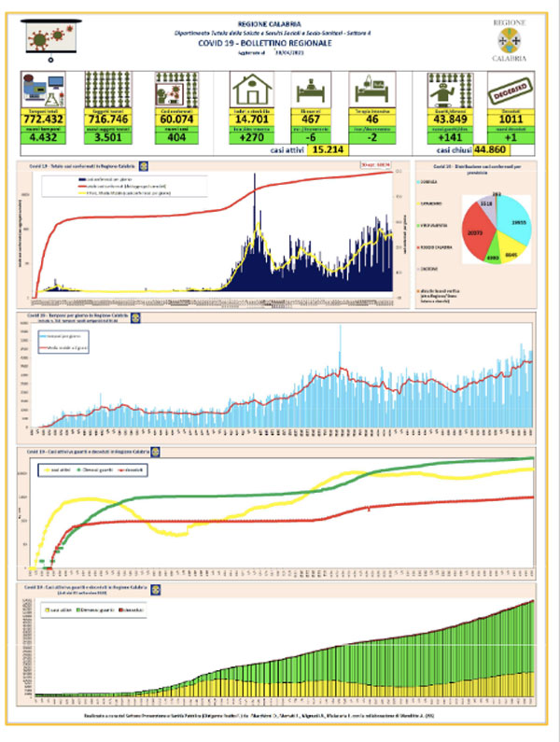
Task: Click the new recovered value +141
Action: [450, 138]
